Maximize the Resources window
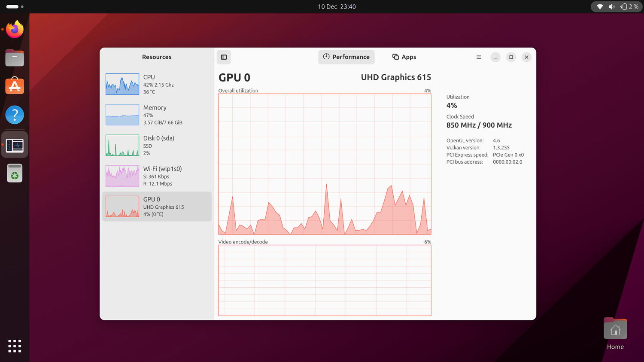644x362 pixels. pos(511,57)
